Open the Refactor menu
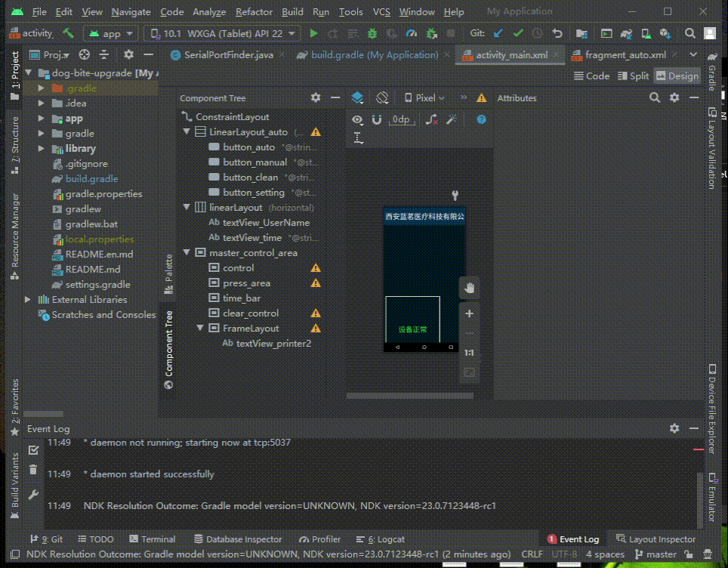 pyautogui.click(x=254, y=12)
